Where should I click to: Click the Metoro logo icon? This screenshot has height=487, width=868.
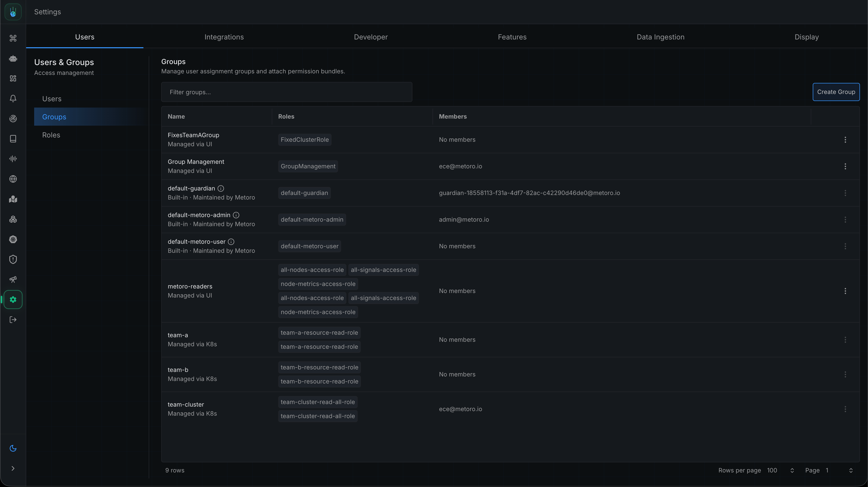pos(13,12)
